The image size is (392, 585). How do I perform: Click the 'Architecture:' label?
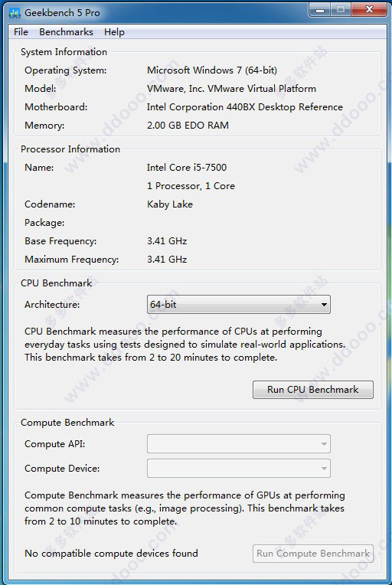(52, 305)
